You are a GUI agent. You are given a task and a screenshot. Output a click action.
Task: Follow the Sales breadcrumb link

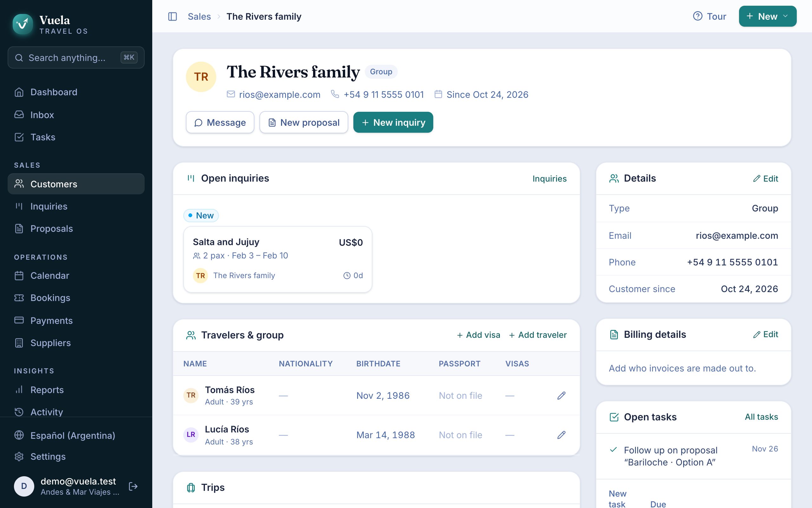click(199, 17)
